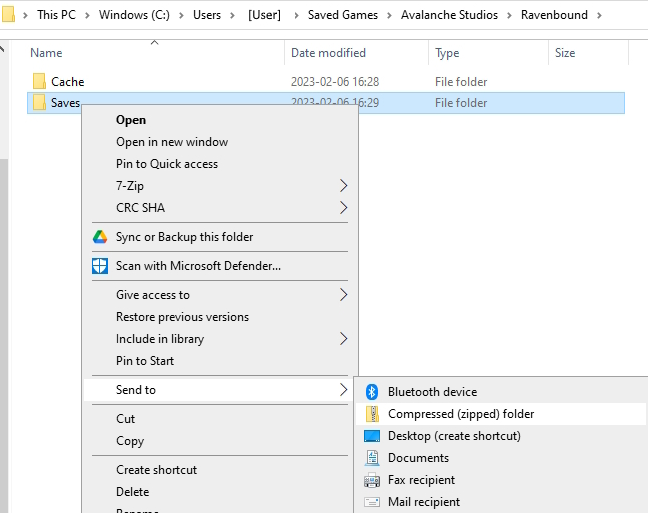648x513 pixels.
Task: Select Pin to Quick access
Action: [221, 164]
